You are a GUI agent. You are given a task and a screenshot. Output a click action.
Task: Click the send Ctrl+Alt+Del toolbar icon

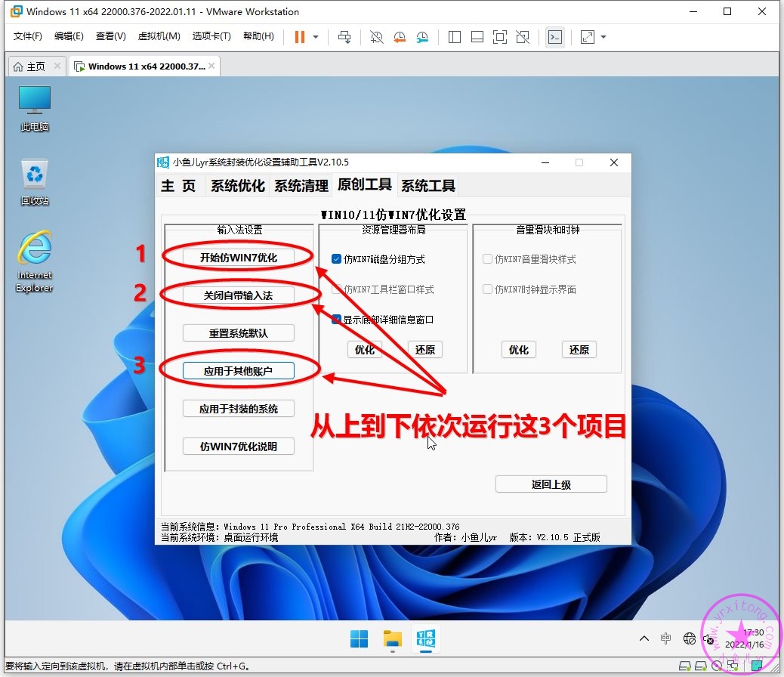pyautogui.click(x=344, y=37)
